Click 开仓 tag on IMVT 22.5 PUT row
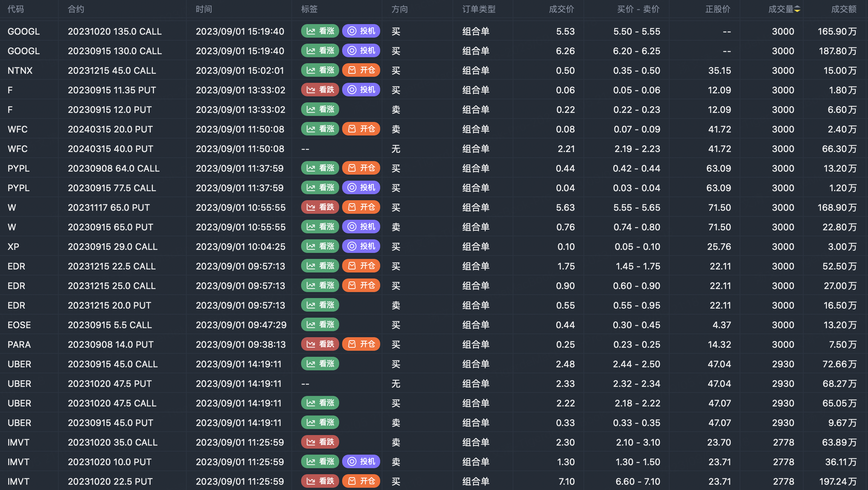The image size is (868, 490). (361, 481)
